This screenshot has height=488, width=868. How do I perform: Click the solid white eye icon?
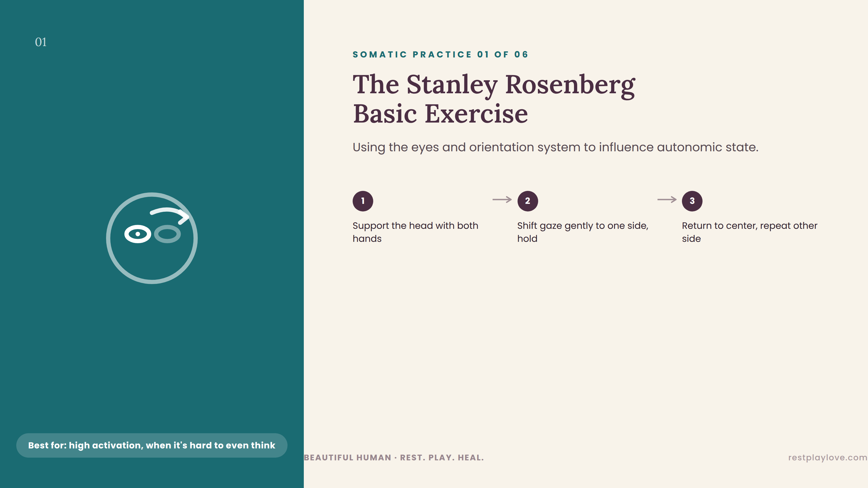coord(138,234)
